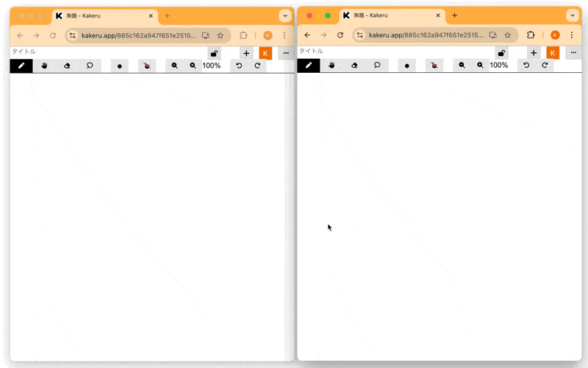Open Chrome profile avatar in left window
This screenshot has width=588, height=368.
268,35
